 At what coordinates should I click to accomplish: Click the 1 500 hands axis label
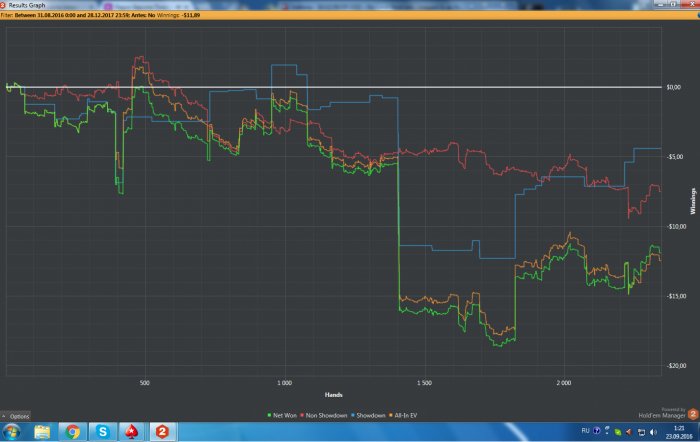424,383
